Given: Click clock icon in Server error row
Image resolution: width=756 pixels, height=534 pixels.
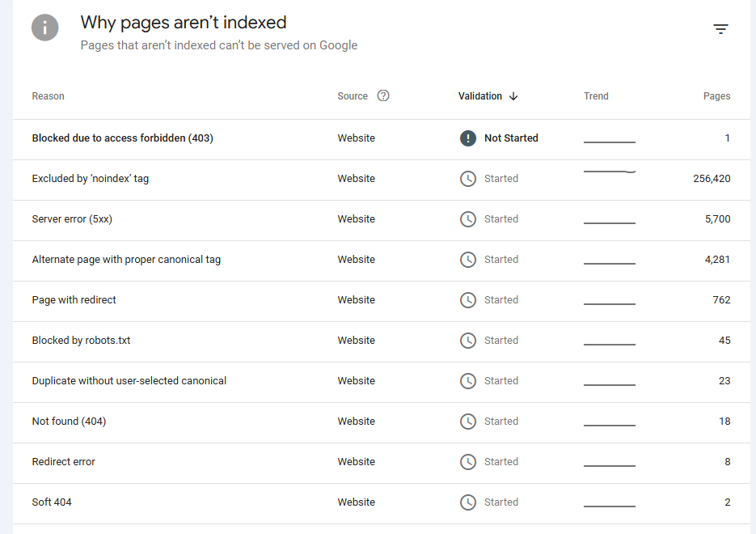Looking at the screenshot, I should tap(468, 219).
